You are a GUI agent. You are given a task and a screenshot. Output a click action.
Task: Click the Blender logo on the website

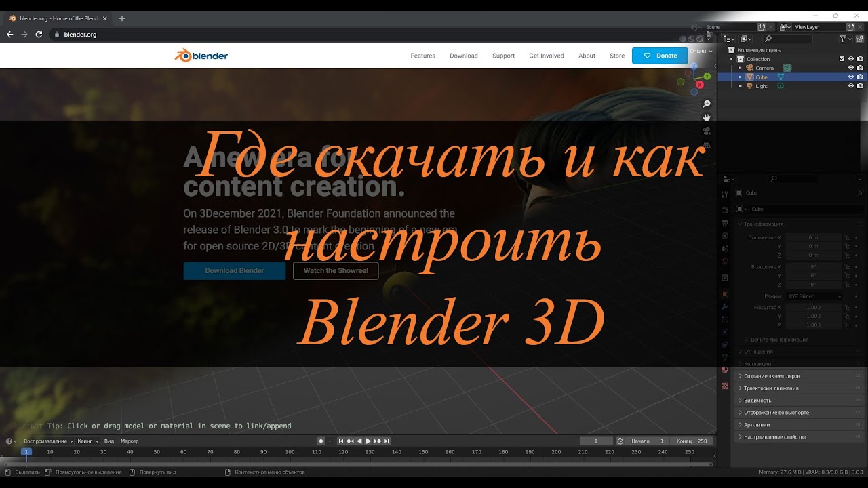pyautogui.click(x=201, y=56)
